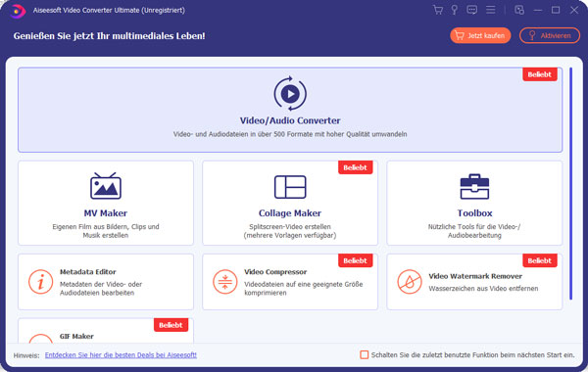The height and width of the screenshot is (372, 588).
Task: Click the Collage Maker layout icon
Action: pyautogui.click(x=290, y=187)
